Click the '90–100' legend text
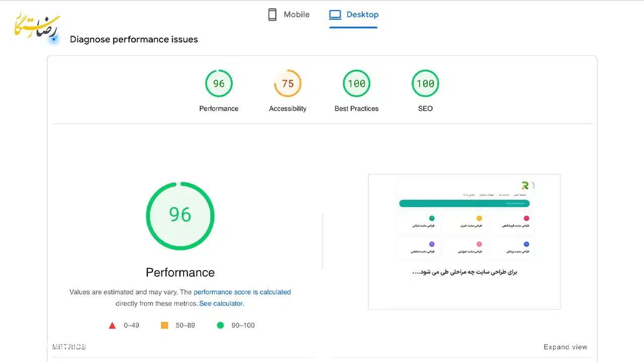This screenshot has width=644, height=362. tap(243, 325)
